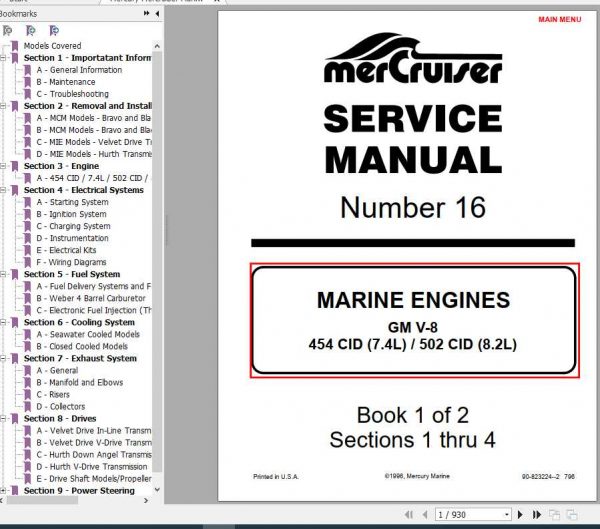Image resolution: width=600 pixels, height=529 pixels.
Task: Open B - Manifold and Elbows bookmark
Action: [80, 382]
